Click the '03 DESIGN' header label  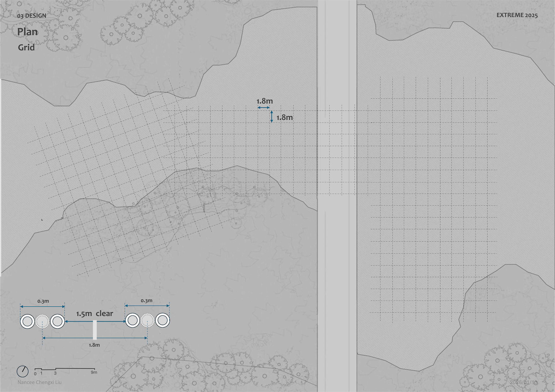(x=32, y=16)
